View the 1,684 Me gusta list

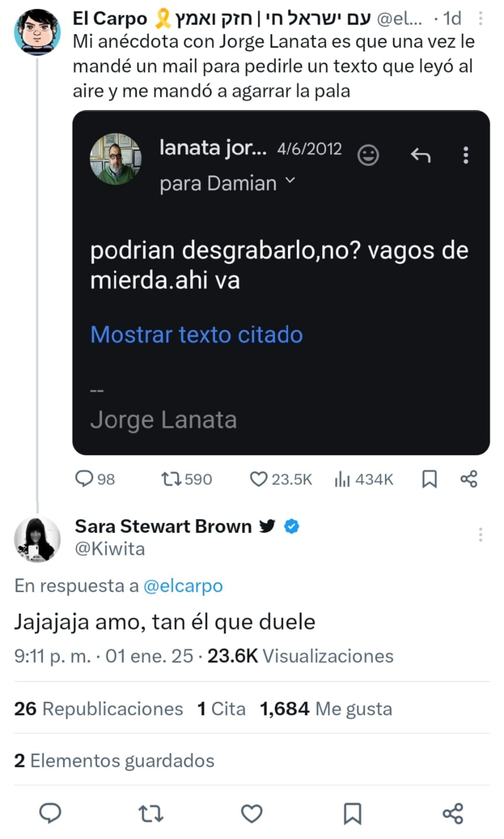pos(326,709)
